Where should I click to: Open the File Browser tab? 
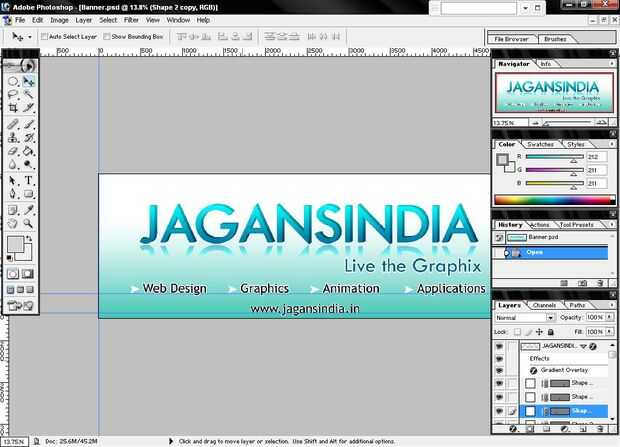(511, 39)
